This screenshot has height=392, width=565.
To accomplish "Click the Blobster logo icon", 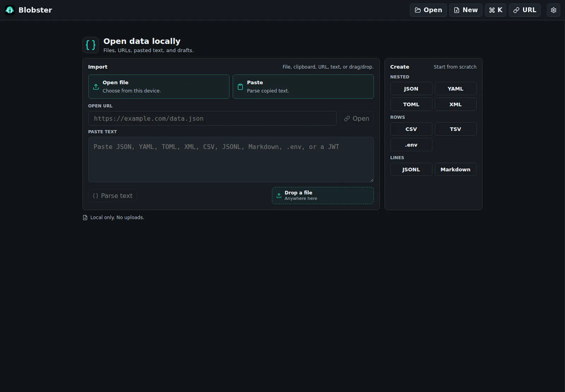I will tap(10, 10).
